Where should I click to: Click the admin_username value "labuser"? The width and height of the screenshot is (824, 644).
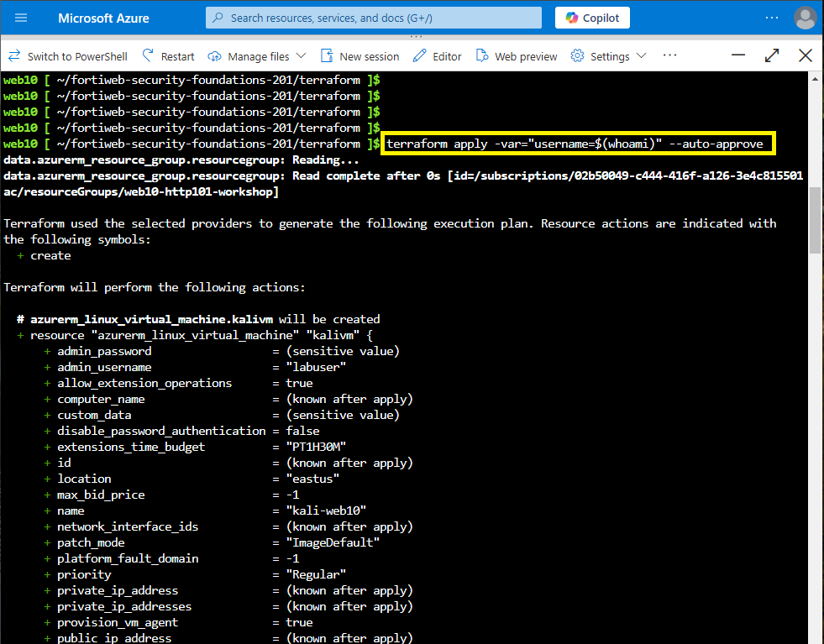click(x=316, y=367)
